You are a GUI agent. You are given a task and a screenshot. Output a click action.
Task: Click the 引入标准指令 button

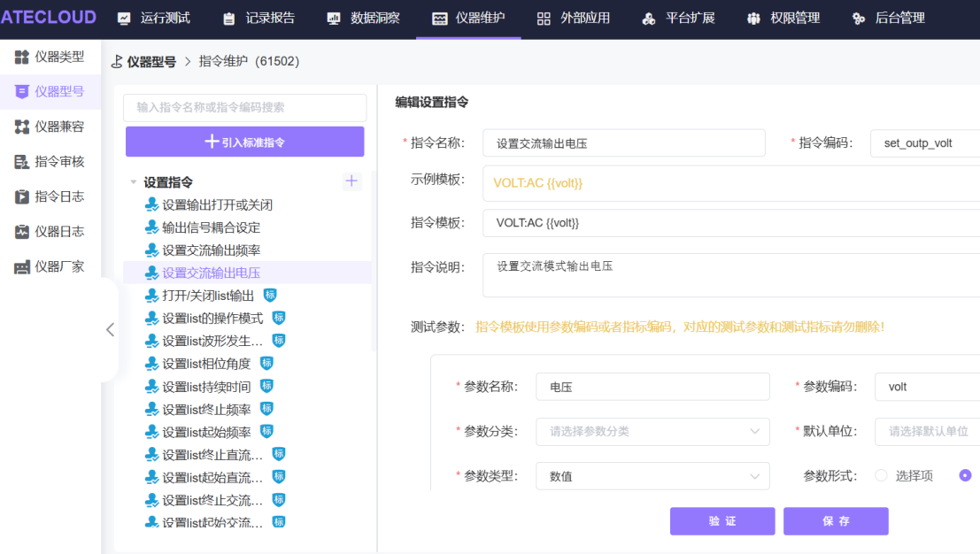click(x=245, y=142)
